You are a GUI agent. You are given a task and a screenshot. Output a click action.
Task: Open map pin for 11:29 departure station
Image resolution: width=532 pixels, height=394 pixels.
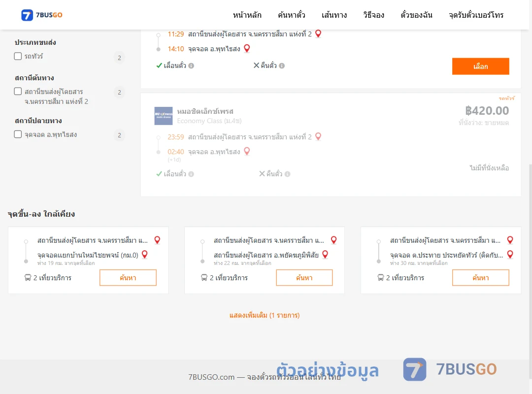pyautogui.click(x=318, y=33)
